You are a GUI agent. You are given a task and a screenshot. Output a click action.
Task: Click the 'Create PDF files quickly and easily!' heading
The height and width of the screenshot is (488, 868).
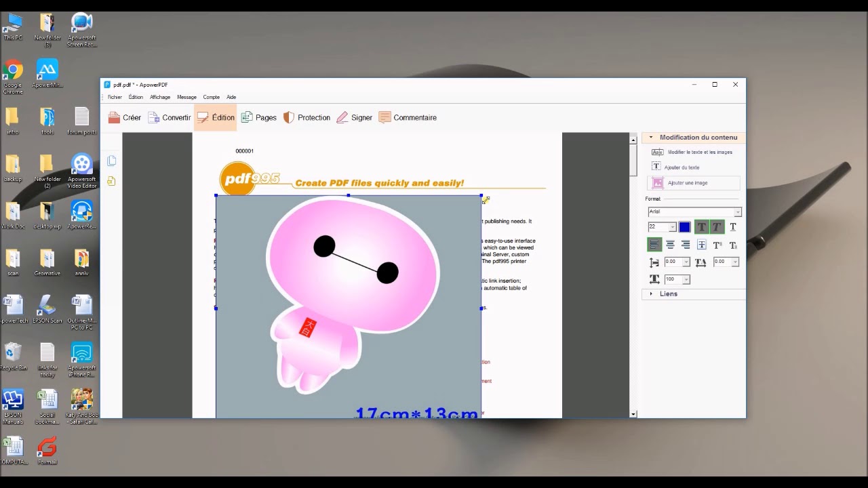pos(380,183)
